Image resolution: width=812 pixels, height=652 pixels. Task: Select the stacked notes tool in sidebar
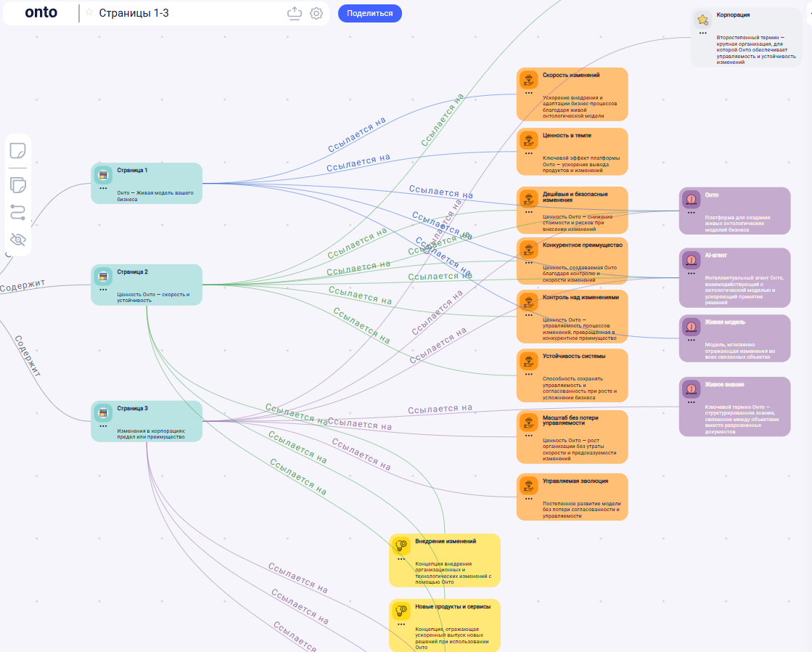click(x=18, y=185)
